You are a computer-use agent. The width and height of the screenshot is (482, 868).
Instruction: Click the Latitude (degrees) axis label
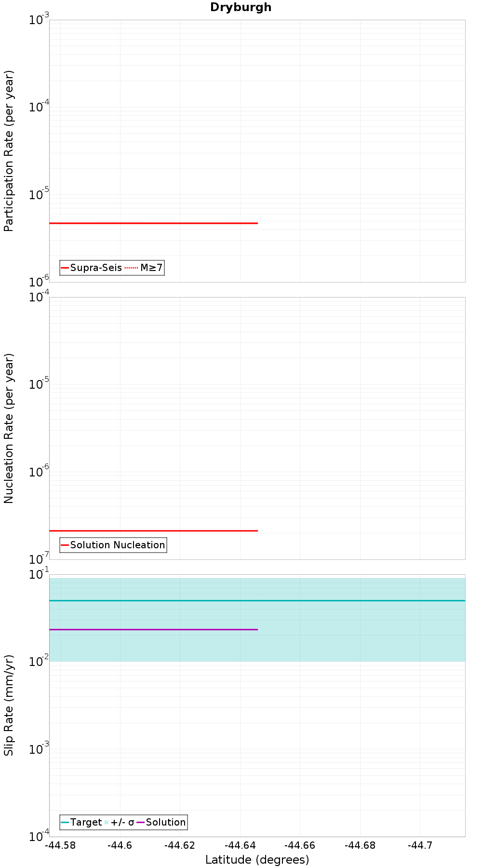point(257,860)
